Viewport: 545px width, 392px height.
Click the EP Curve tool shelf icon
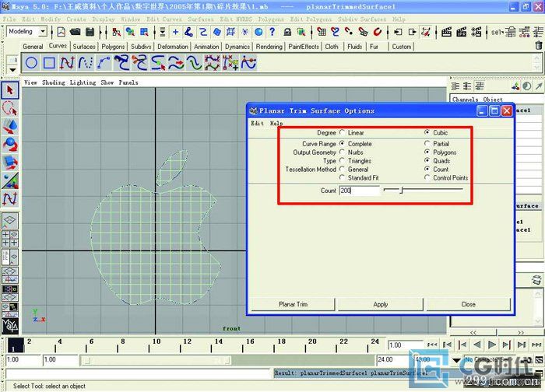[x=86, y=63]
